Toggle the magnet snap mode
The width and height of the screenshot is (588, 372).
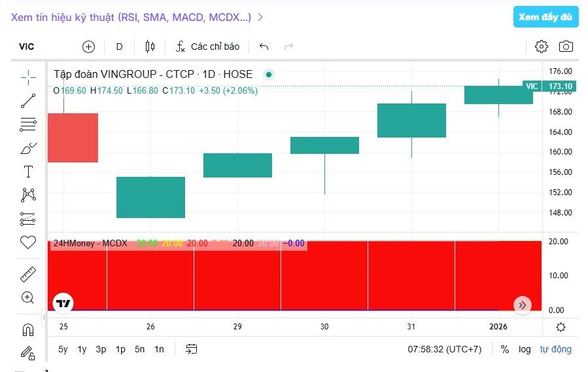[28, 329]
